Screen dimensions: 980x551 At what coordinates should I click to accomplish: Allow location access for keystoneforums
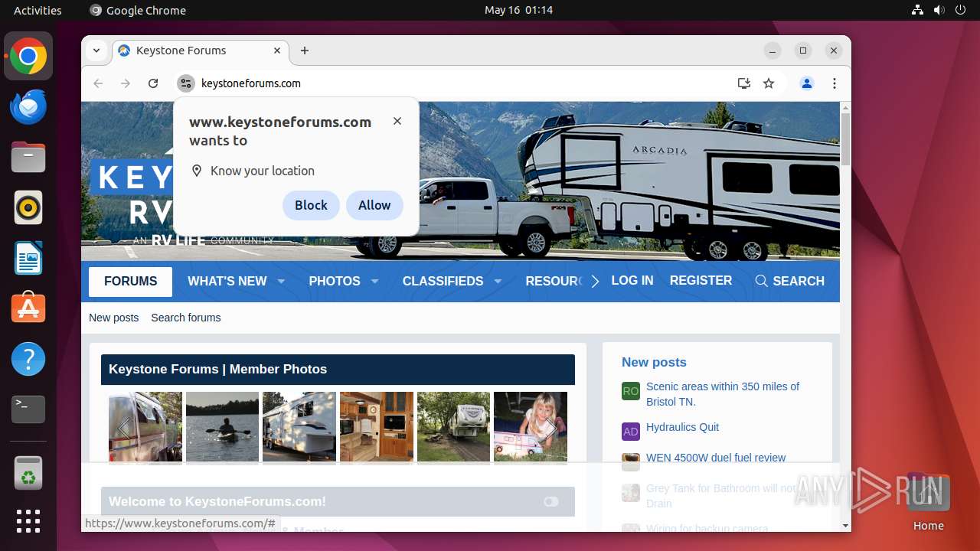pos(374,205)
